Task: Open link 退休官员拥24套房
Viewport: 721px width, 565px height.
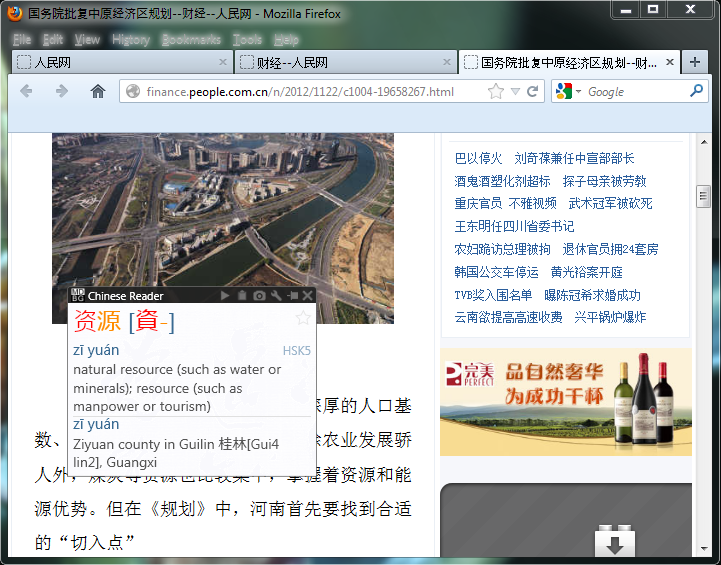Action: tap(610, 249)
